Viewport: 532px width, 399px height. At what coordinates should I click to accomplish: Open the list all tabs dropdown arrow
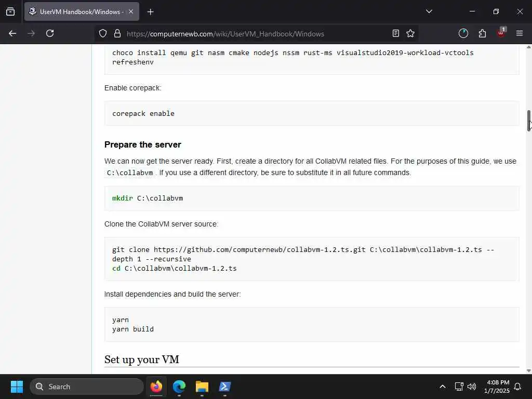[x=429, y=11]
